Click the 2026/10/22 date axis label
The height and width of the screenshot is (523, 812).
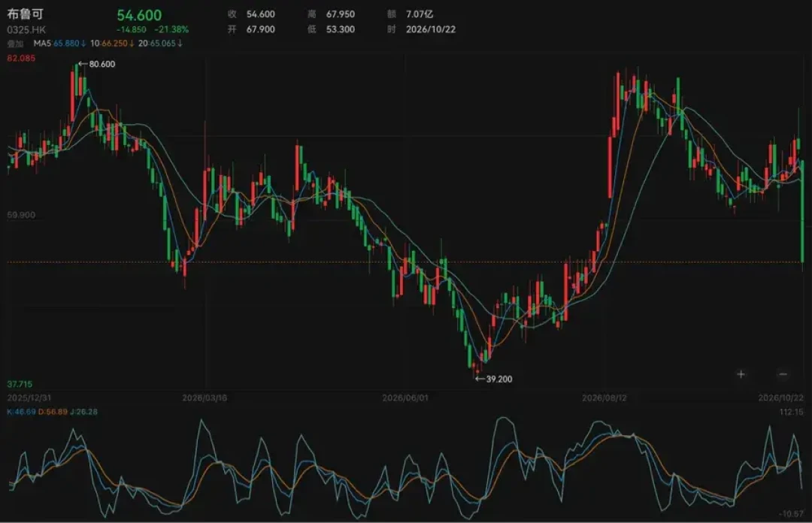pyautogui.click(x=781, y=398)
